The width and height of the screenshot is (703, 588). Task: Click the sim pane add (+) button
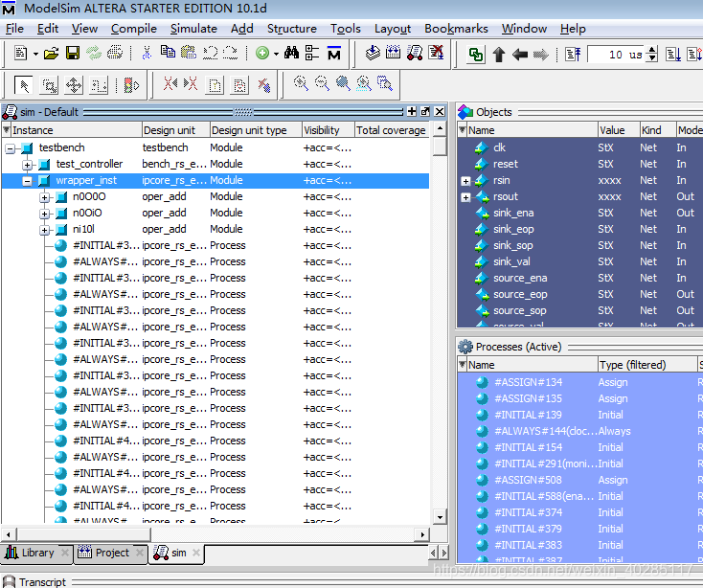[x=412, y=112]
